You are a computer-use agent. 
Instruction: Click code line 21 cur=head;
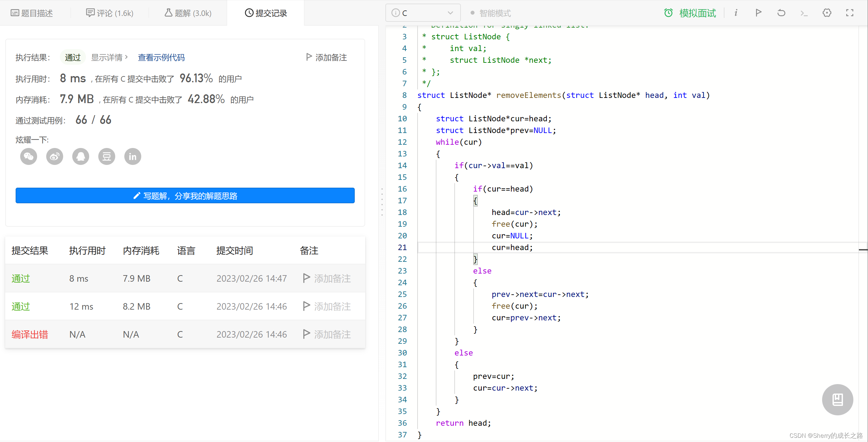click(512, 248)
